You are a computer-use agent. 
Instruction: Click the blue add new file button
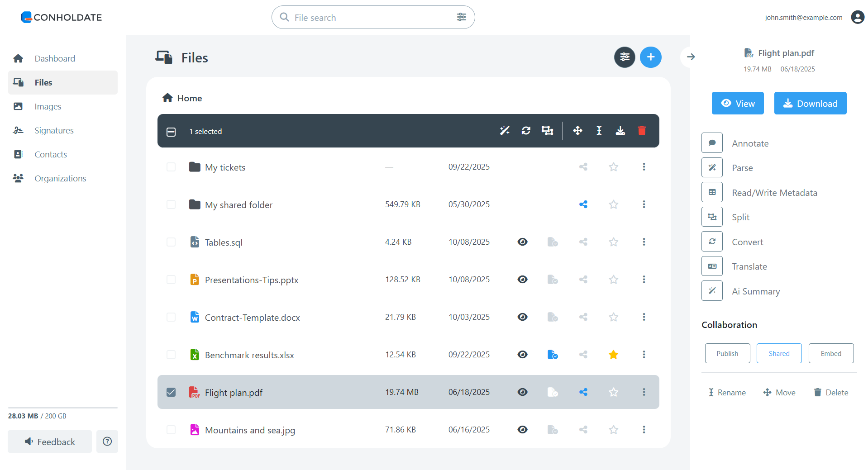click(650, 57)
